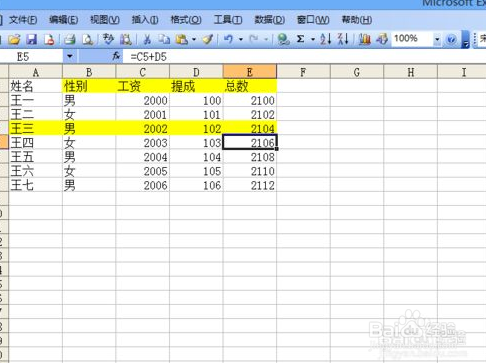Click the Open folder icon
This screenshot has width=486, height=363.
pyautogui.click(x=14, y=40)
